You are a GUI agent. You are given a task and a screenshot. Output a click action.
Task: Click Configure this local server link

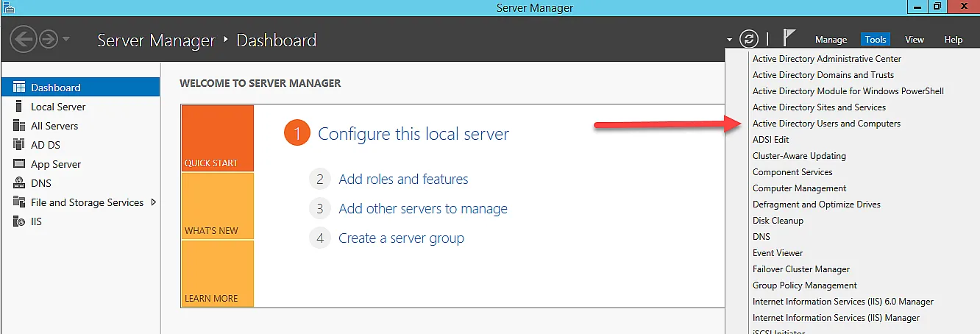[x=413, y=134]
